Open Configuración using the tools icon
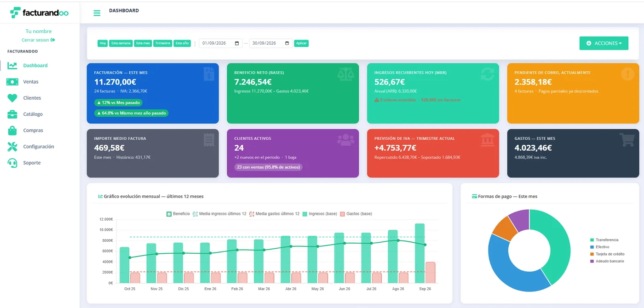This screenshot has width=644, height=308. tap(12, 147)
